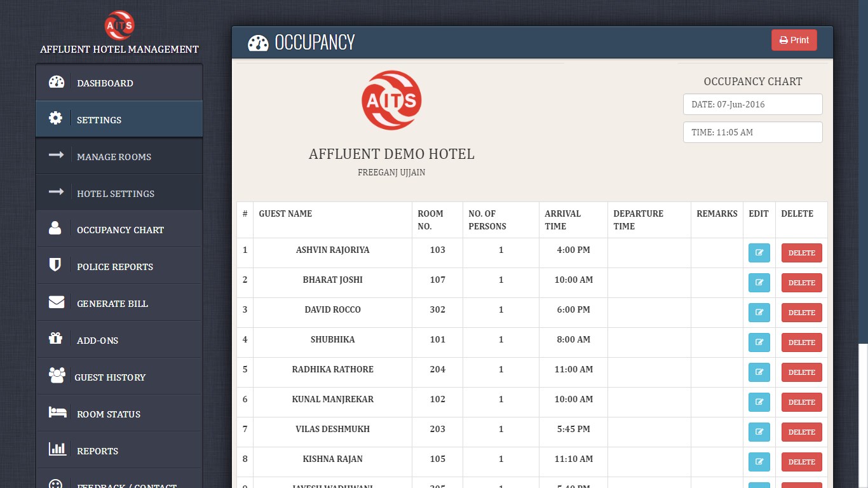Viewport: 868px width, 488px height.
Task: Click the bed icon for Room Status
Action: tap(58, 412)
